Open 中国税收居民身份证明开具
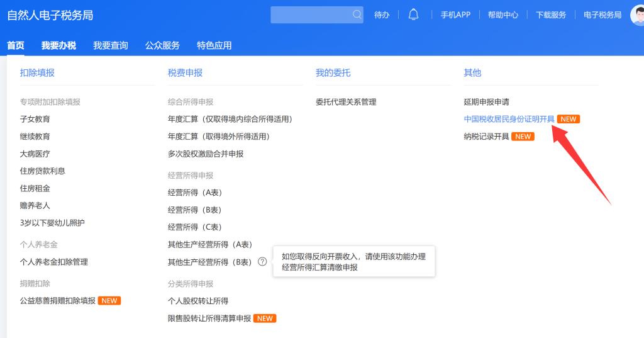 [x=509, y=119]
